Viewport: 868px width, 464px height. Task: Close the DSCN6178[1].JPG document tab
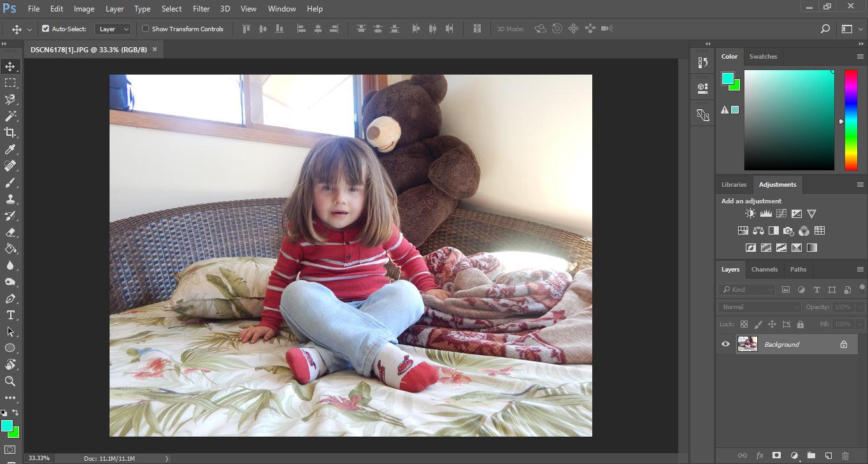point(154,49)
